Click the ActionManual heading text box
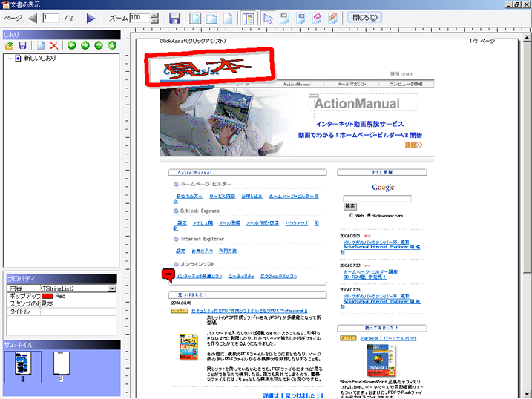This screenshot has height=399, width=532. (x=363, y=102)
